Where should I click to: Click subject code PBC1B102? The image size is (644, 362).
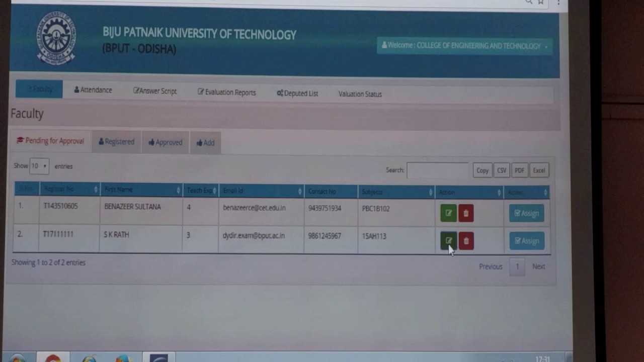[376, 209]
